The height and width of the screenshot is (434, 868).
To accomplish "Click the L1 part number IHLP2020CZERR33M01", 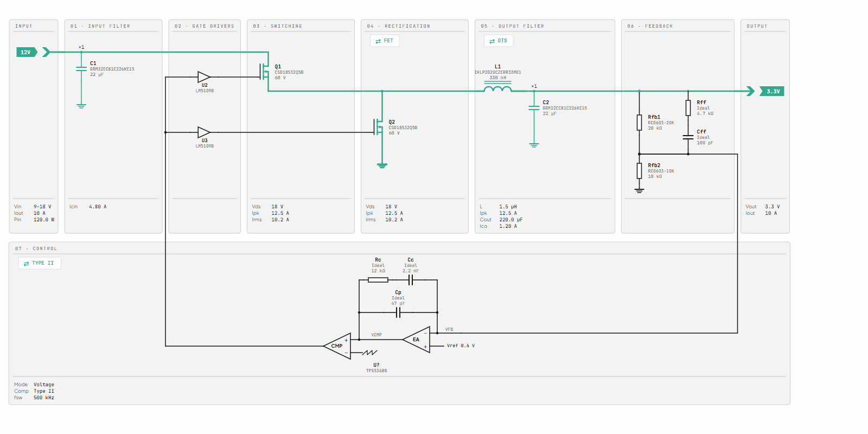I will 497,72.
